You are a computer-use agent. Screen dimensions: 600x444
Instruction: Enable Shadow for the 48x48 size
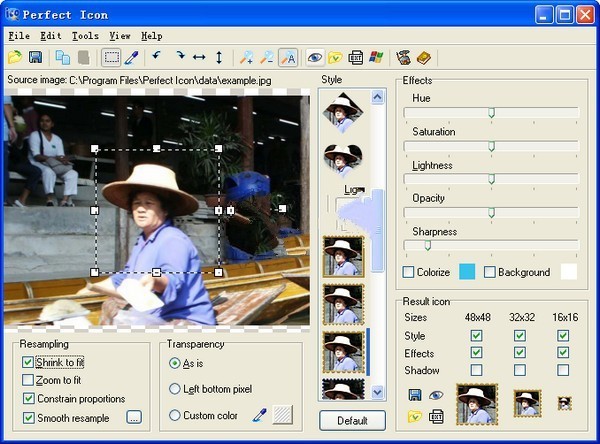pyautogui.click(x=476, y=370)
